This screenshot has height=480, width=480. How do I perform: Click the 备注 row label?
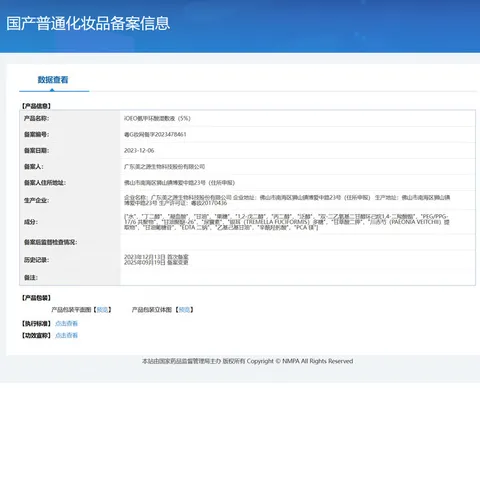point(31,277)
